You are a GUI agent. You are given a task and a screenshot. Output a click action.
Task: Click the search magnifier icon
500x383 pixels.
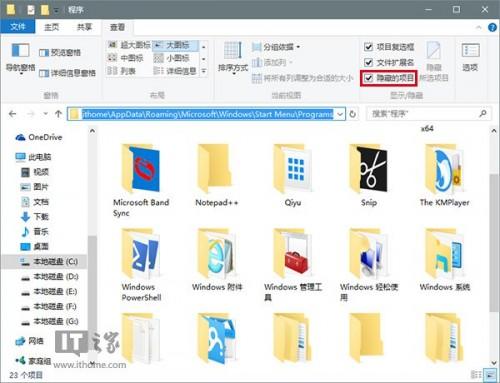(x=483, y=114)
